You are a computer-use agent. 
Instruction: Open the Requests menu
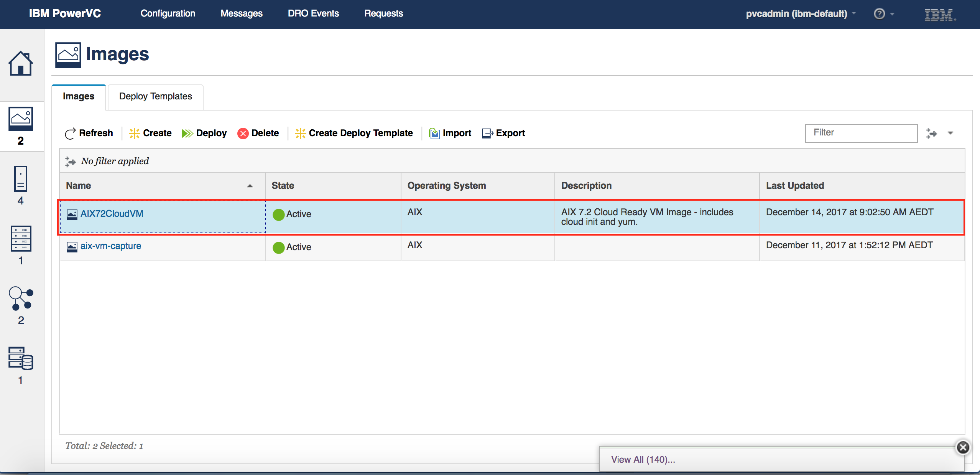[383, 13]
